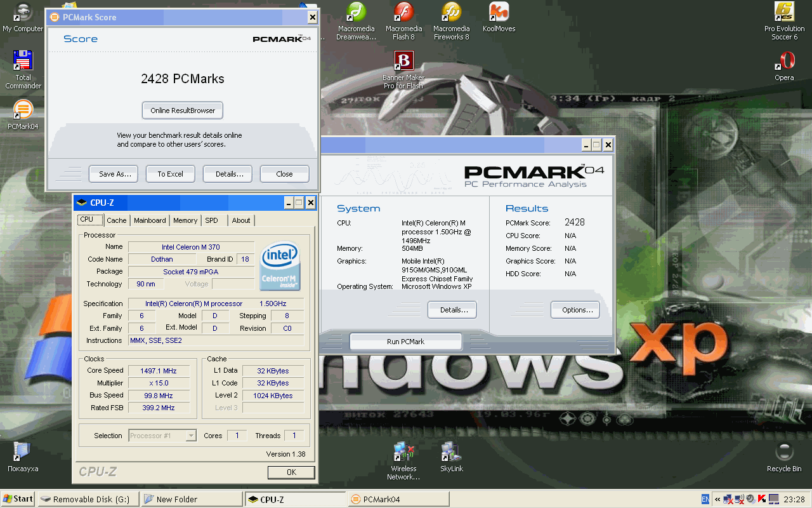Click the tray clock showing 23:28
812x508 pixels.
click(794, 499)
